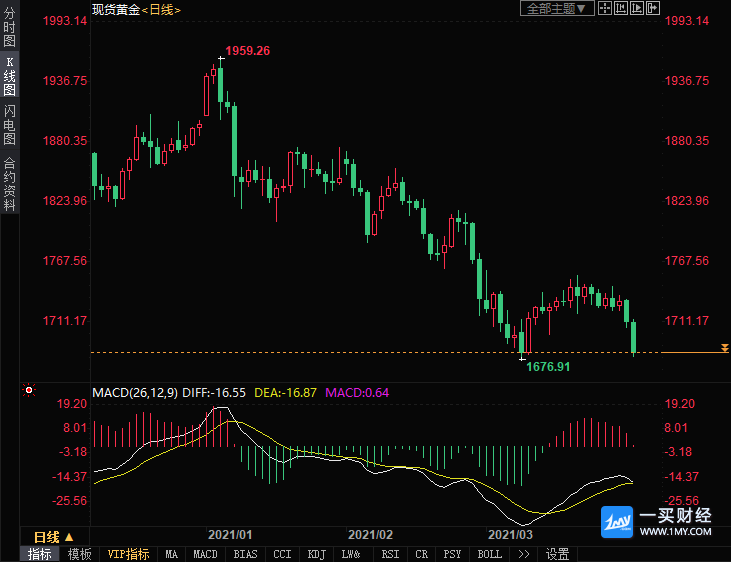Screen dimensions: 731x562
Task: Choose the CR indicator
Action: pyautogui.click(x=421, y=554)
